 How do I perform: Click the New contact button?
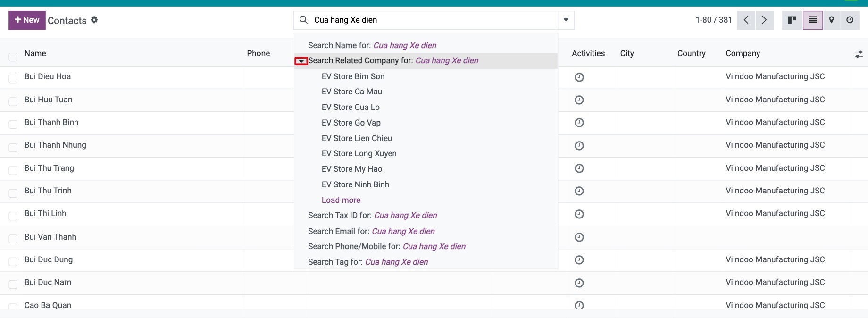27,20
